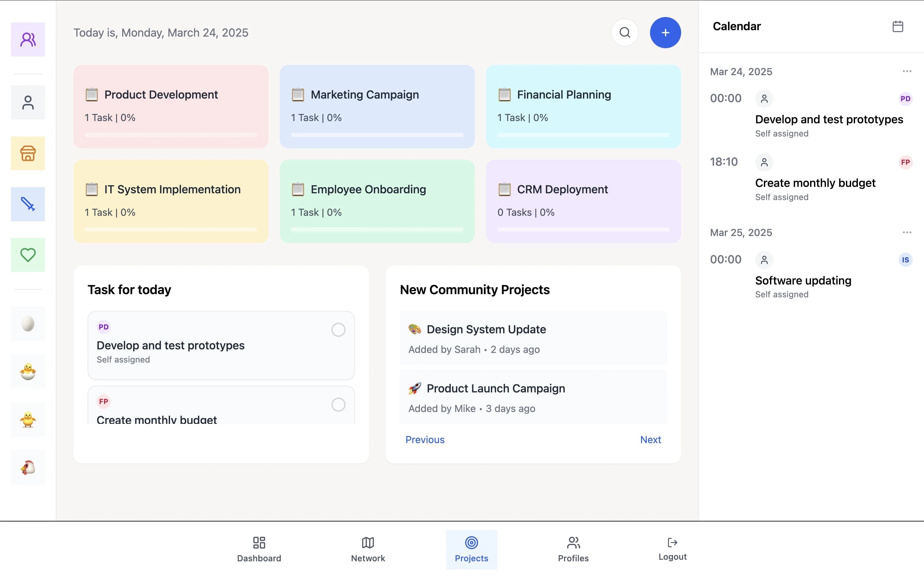
Task: Click the single user sidebar icon
Action: point(28,102)
